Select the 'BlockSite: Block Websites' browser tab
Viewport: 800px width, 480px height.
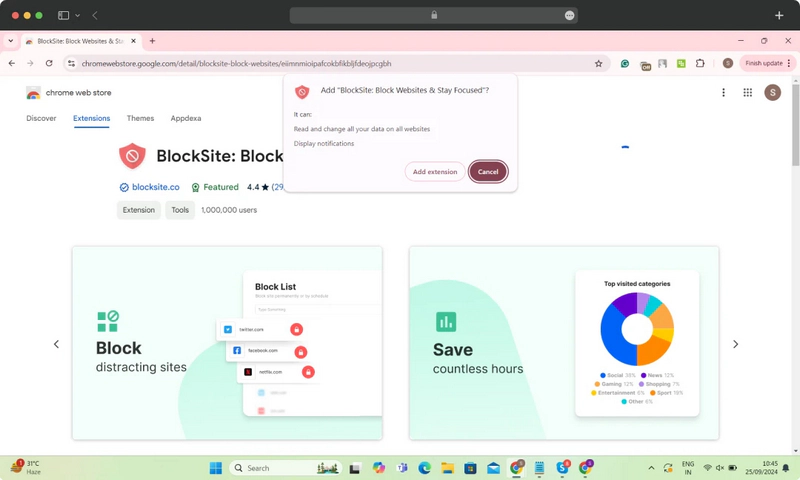[80, 41]
